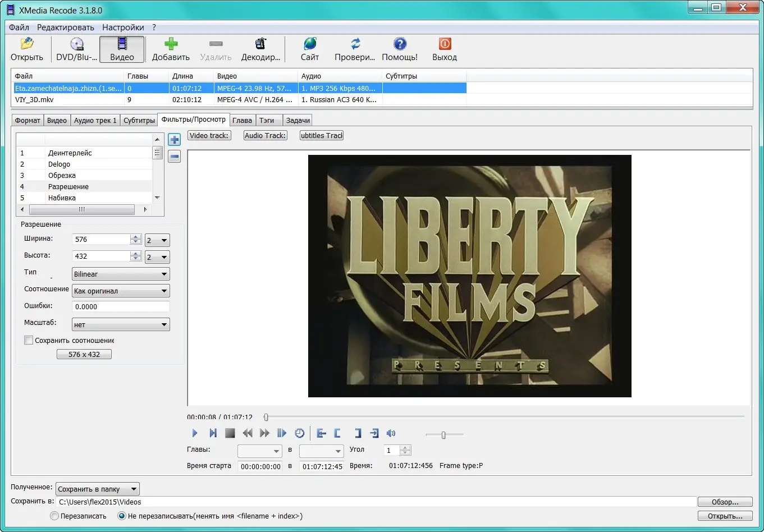Image resolution: width=764 pixels, height=532 pixels.
Task: Open the Тип Bilinear dropdown
Action: click(121, 274)
